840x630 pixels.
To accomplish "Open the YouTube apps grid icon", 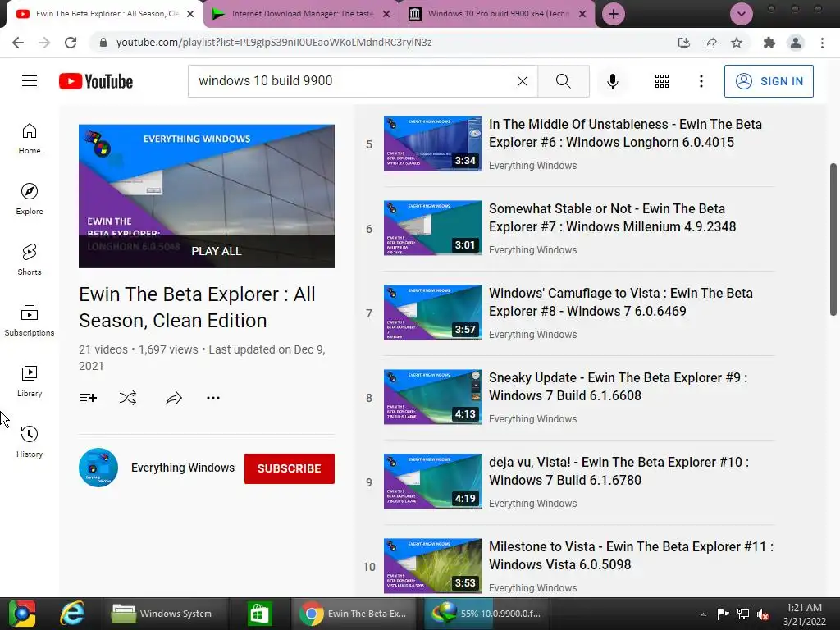I will (662, 81).
